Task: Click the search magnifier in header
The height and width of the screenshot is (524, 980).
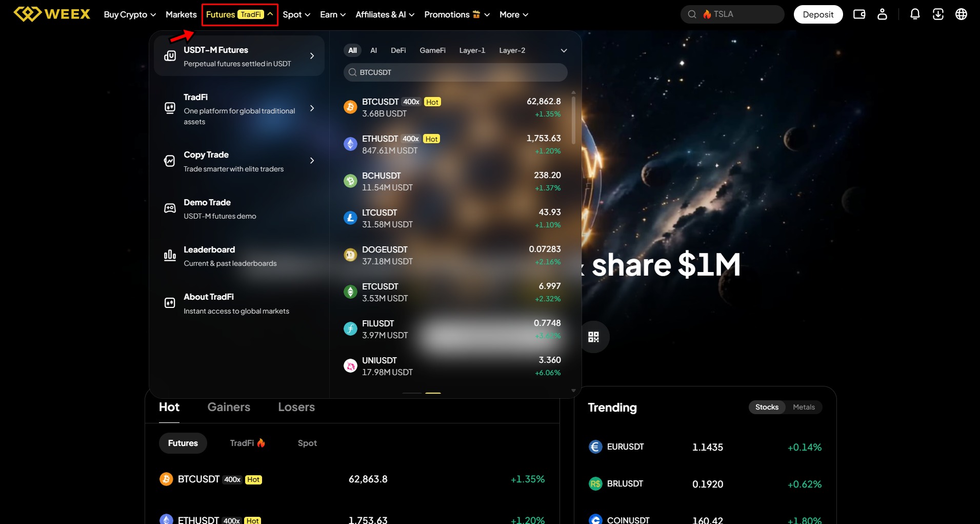Action: click(x=692, y=14)
